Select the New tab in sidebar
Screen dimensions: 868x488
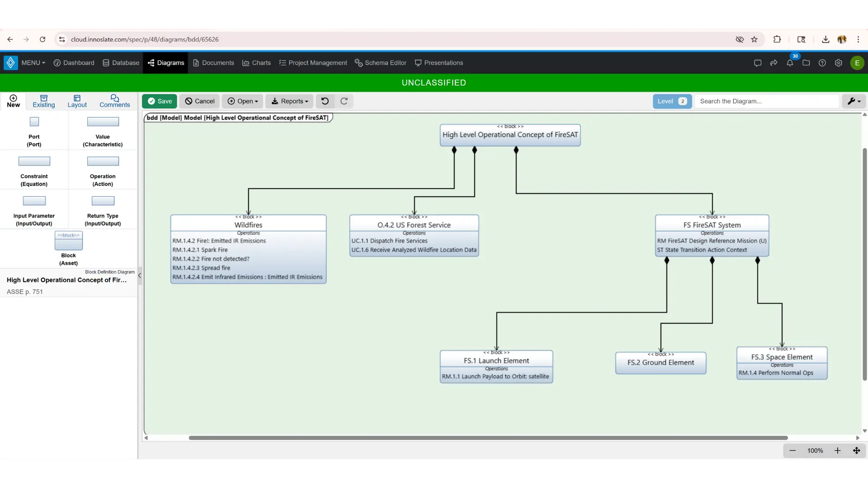(x=14, y=101)
